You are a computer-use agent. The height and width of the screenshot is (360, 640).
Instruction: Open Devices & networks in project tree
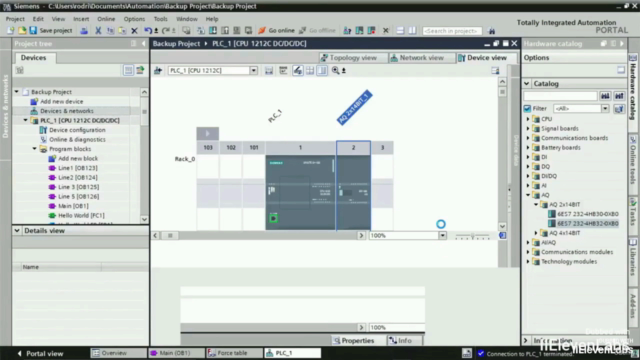pyautogui.click(x=67, y=111)
